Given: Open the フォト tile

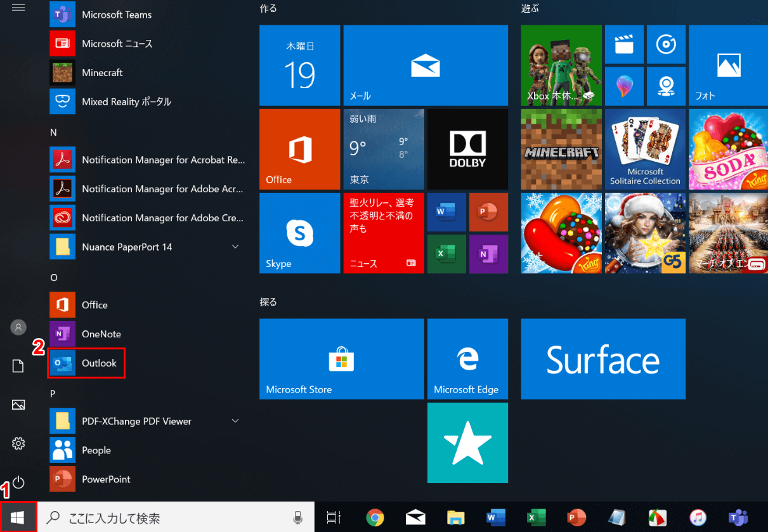Looking at the screenshot, I should (728, 65).
